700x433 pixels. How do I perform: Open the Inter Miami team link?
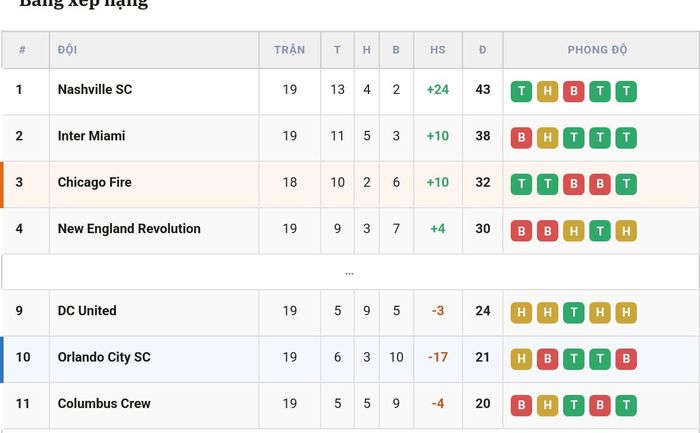click(x=92, y=136)
